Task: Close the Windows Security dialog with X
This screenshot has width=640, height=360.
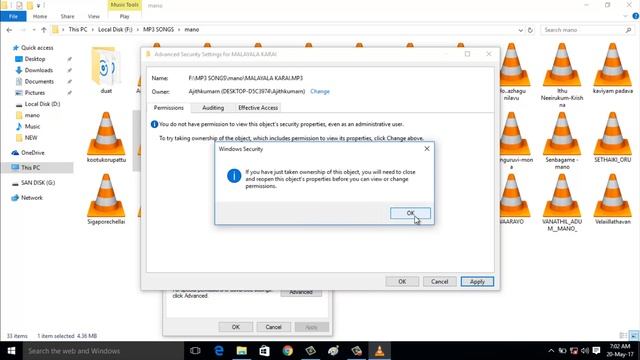Action: pyautogui.click(x=427, y=149)
